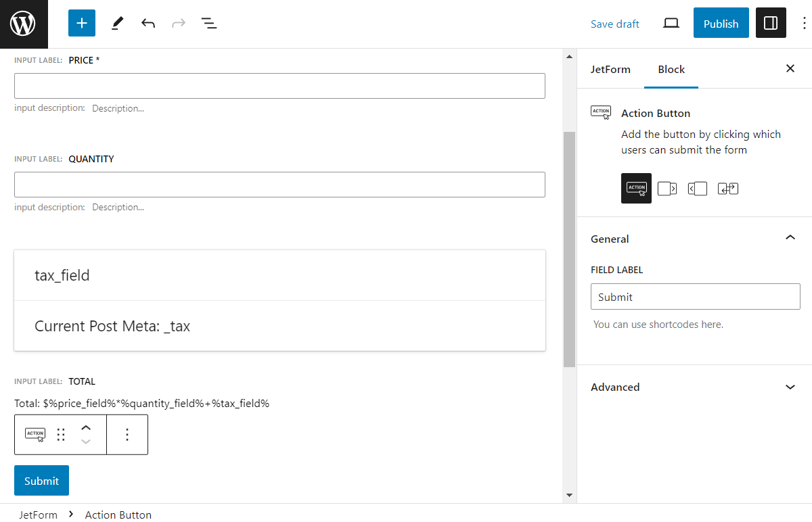Open the Document Overview list view icon

[209, 23]
